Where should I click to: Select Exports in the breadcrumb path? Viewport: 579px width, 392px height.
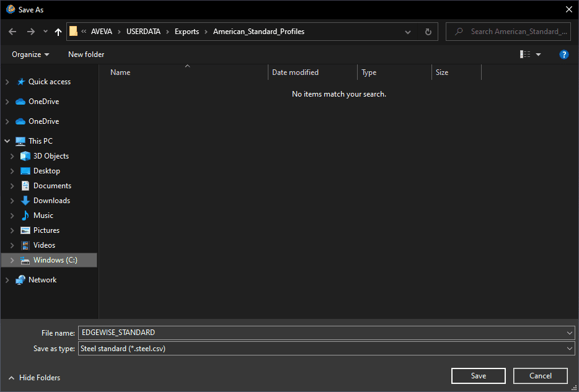(x=187, y=32)
